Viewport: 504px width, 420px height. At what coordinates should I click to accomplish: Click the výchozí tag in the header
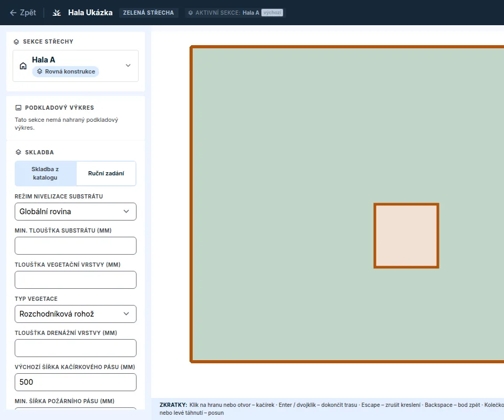click(x=272, y=13)
